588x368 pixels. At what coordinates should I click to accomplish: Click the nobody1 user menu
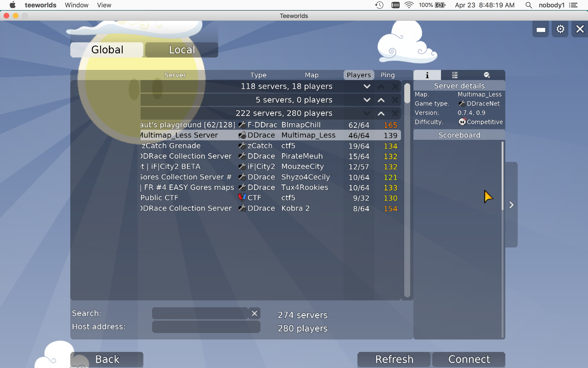[551, 5]
